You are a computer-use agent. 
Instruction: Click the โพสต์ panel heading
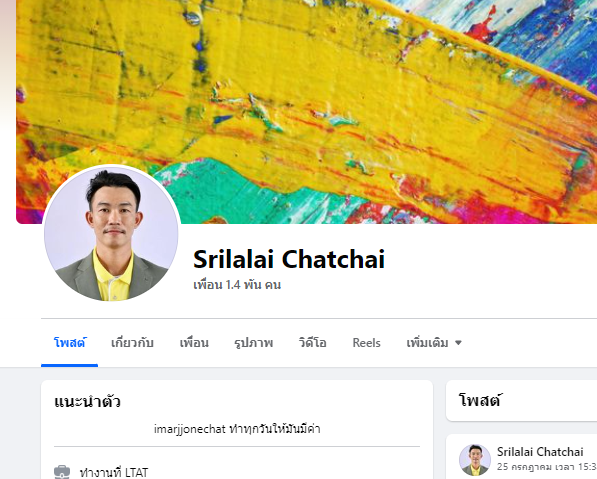pyautogui.click(x=479, y=401)
